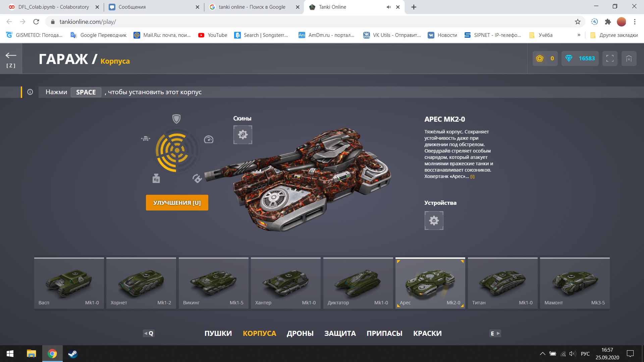644x362 pixels.
Task: Click the SPACE key button in hint
Action: tap(86, 92)
